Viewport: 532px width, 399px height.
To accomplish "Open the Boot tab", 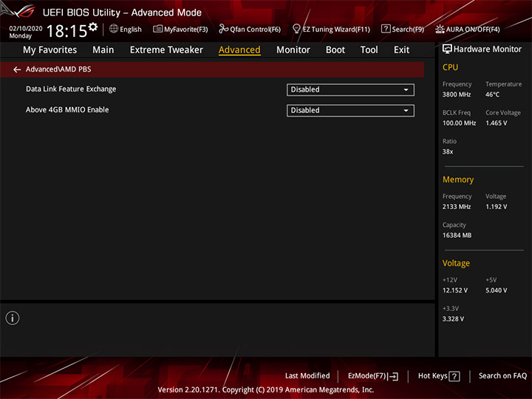I will 335,50.
